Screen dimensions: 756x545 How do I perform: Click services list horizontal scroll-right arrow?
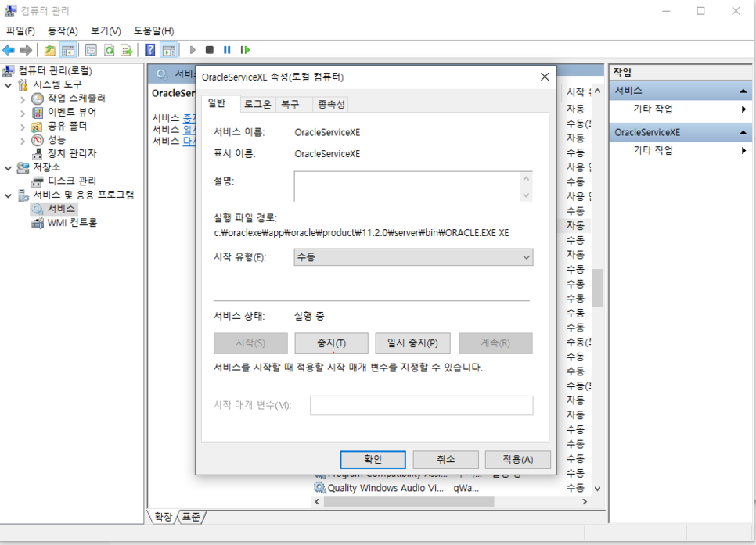tap(585, 502)
